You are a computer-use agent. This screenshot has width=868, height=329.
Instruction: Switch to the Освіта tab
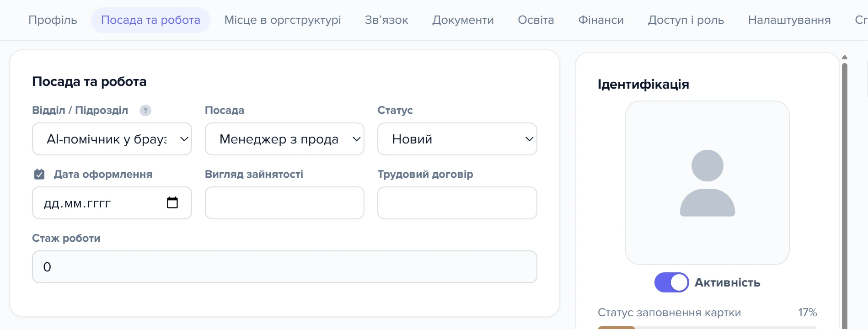click(536, 20)
